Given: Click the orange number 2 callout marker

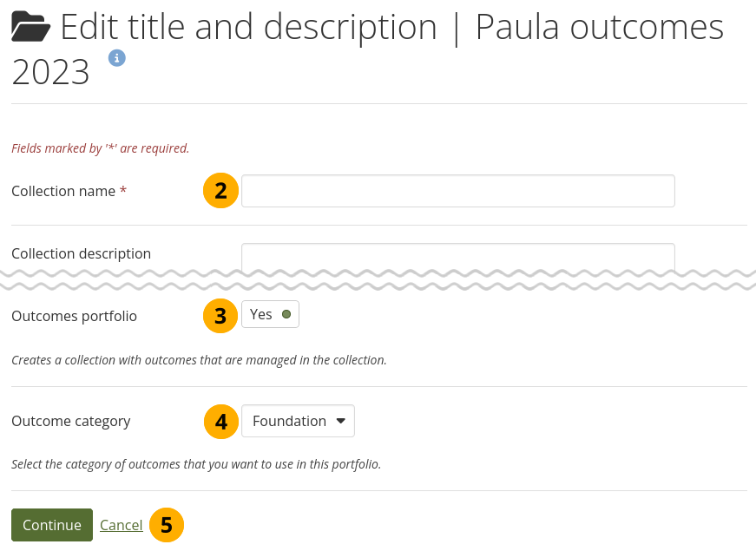Looking at the screenshot, I should [x=220, y=191].
